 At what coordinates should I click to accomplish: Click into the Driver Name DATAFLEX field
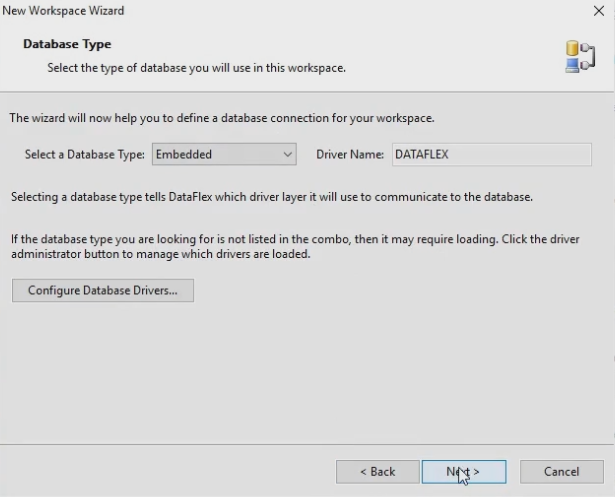point(490,155)
